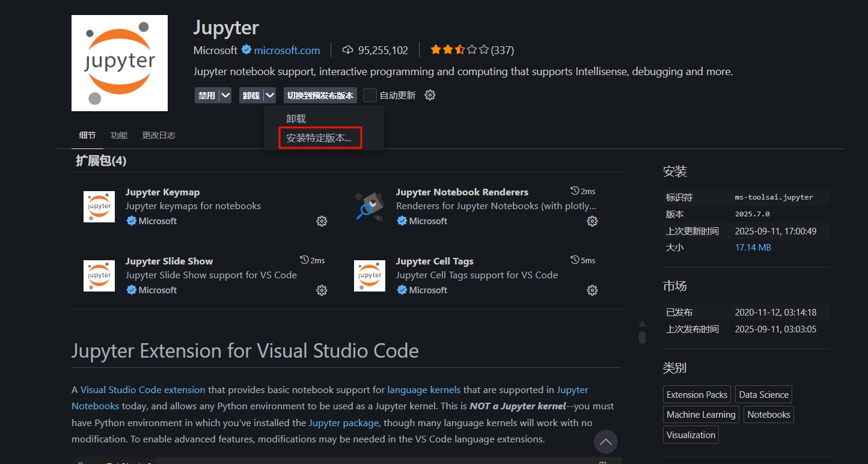
Task: Click the download count globe icon
Action: click(x=349, y=50)
